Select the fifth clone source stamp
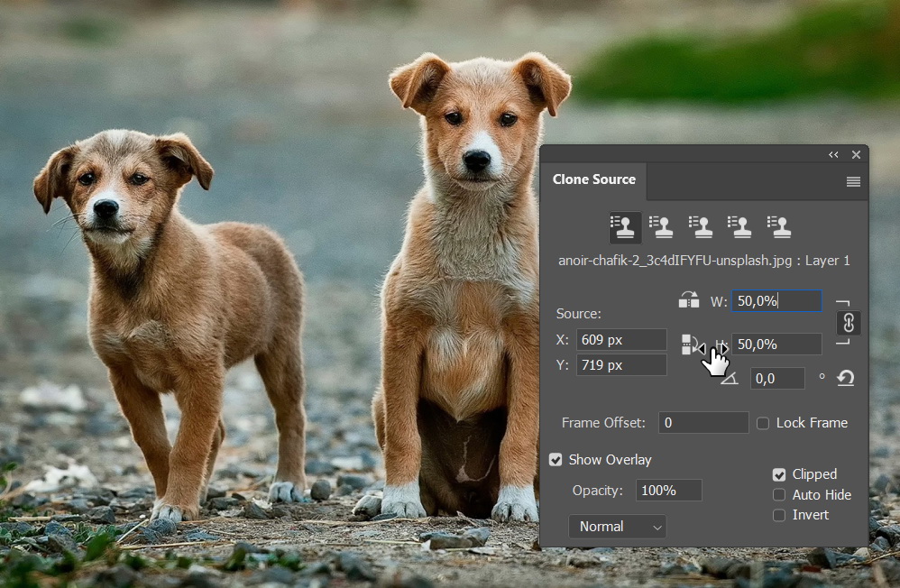The image size is (900, 588). pyautogui.click(x=778, y=227)
